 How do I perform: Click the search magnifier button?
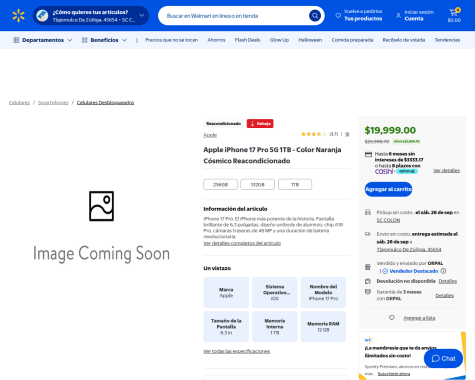(315, 16)
